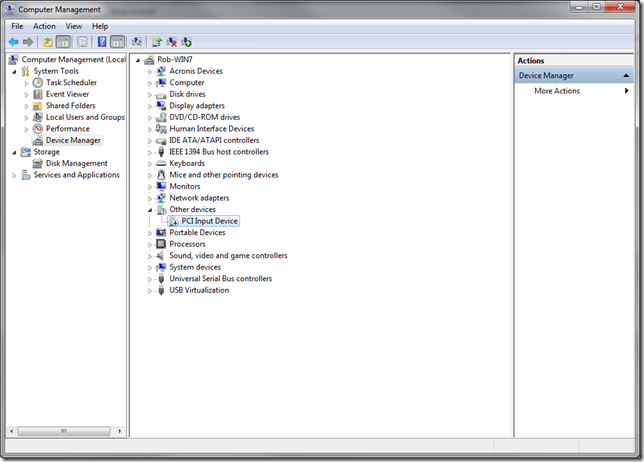The width and height of the screenshot is (644, 462).
Task: Maximize the Computer Management window
Action: point(597,7)
